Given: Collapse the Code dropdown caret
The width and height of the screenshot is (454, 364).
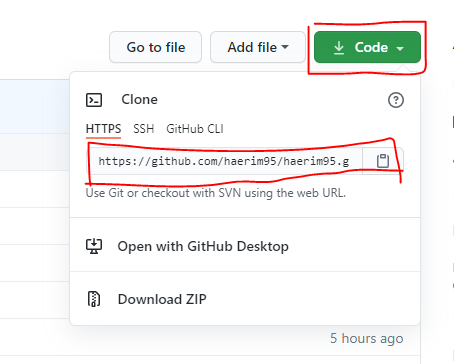Looking at the screenshot, I should click(400, 49).
